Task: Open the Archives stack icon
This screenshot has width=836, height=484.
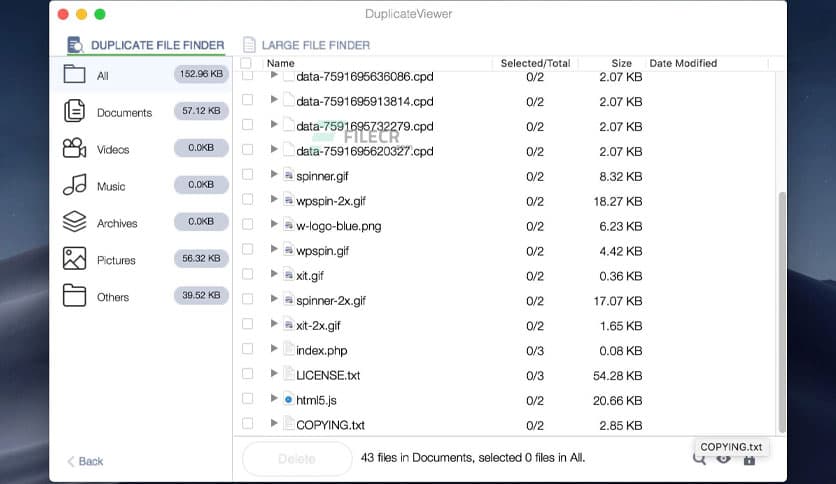Action: click(74, 222)
